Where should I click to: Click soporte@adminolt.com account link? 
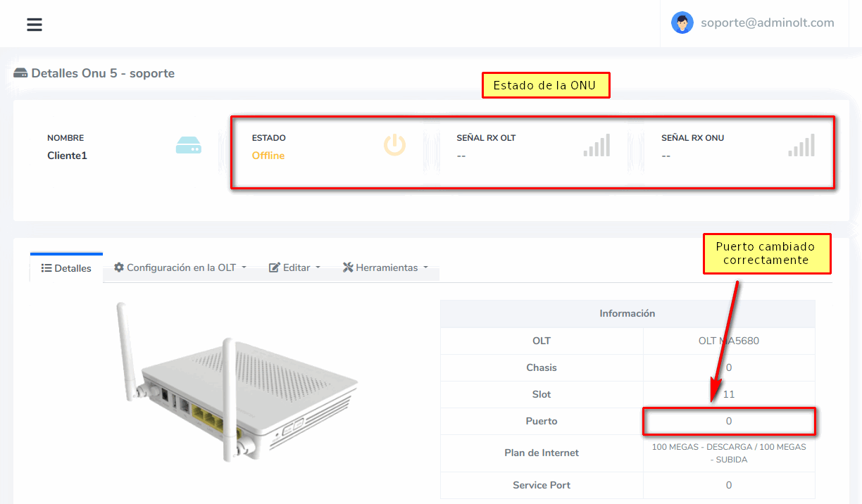pyautogui.click(x=767, y=23)
